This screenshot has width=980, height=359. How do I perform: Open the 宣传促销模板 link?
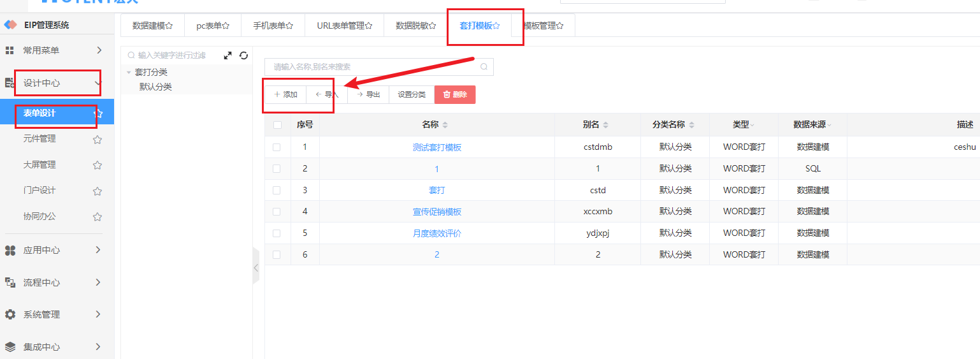point(436,212)
